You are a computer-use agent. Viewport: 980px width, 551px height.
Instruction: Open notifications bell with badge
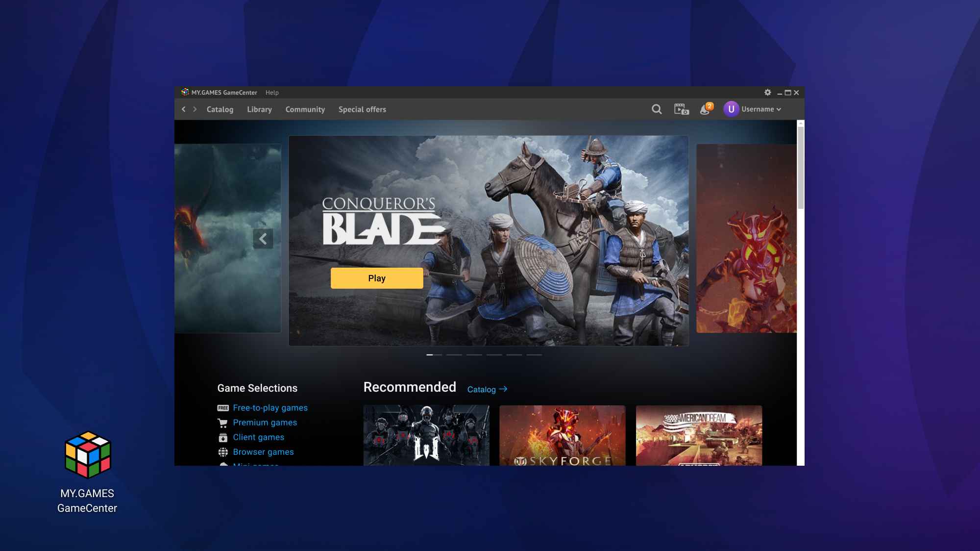coord(706,109)
